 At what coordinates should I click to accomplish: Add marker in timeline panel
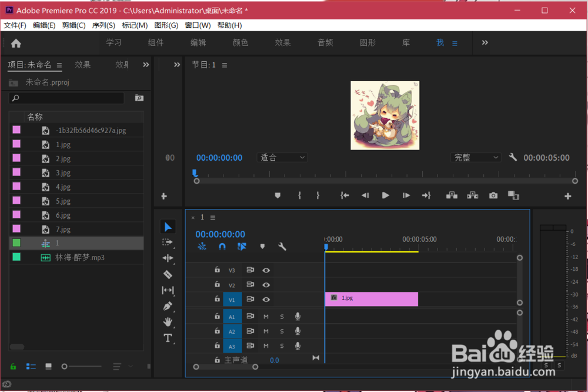pyautogui.click(x=262, y=247)
